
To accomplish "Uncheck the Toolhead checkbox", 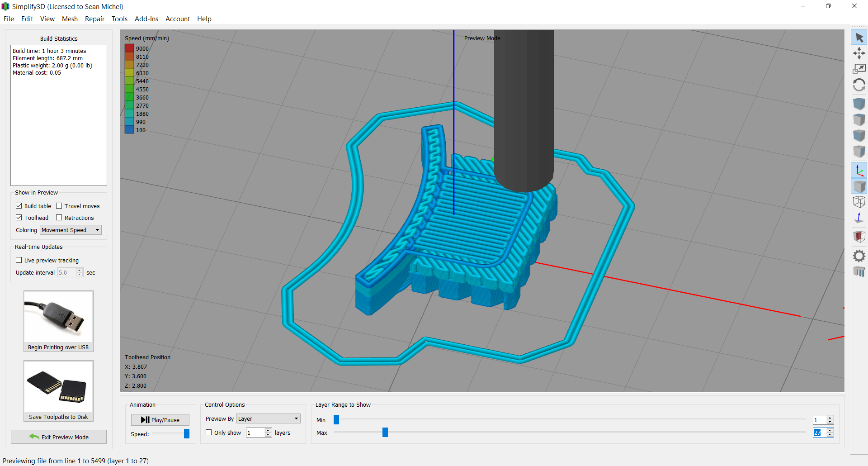I will [x=19, y=218].
